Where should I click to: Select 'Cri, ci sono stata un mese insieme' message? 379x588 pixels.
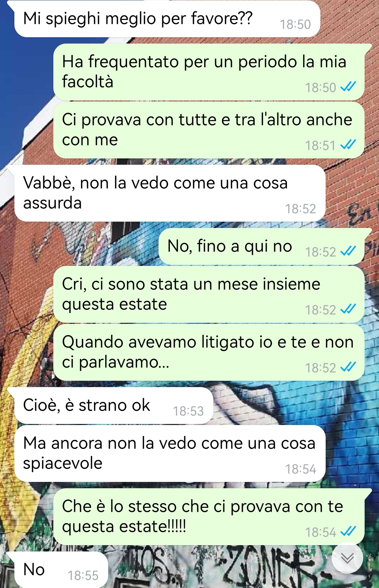point(209,294)
